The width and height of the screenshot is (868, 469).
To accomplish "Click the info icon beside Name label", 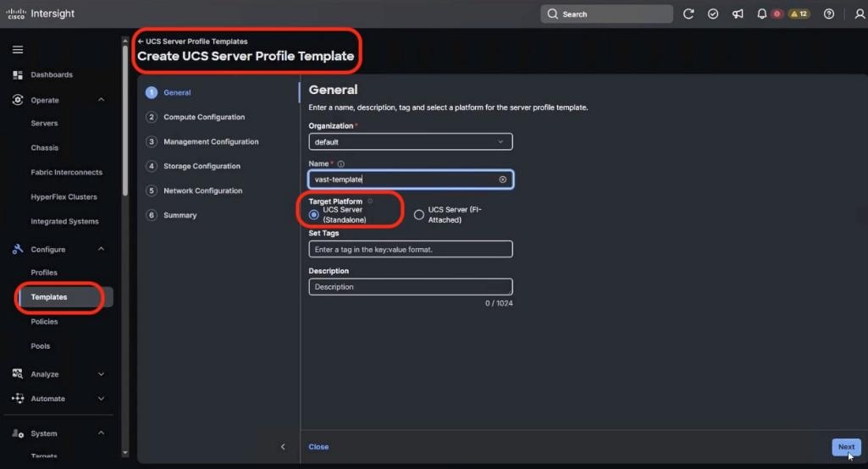I will tap(341, 164).
